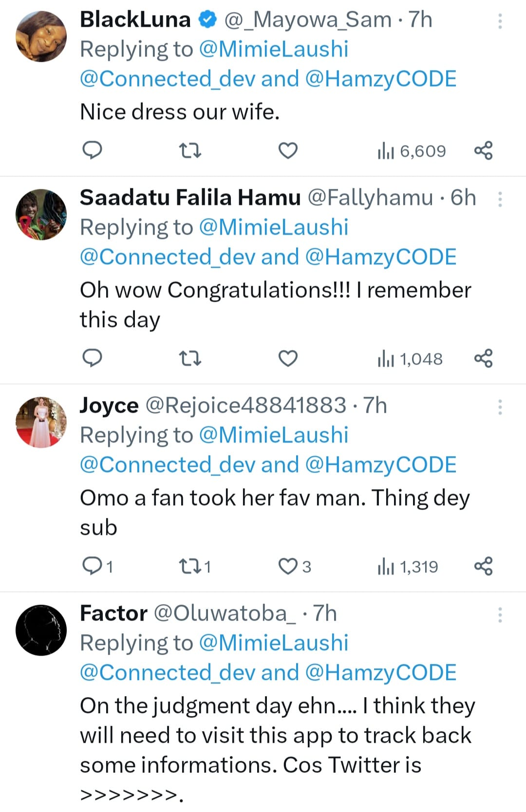This screenshot has width=526, height=812.
Task: Like Saadatu Falila Hamu's congratulations tweet
Action: click(288, 358)
